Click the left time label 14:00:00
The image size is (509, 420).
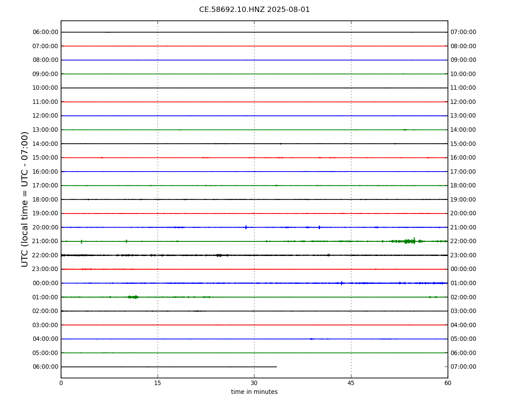click(x=46, y=144)
